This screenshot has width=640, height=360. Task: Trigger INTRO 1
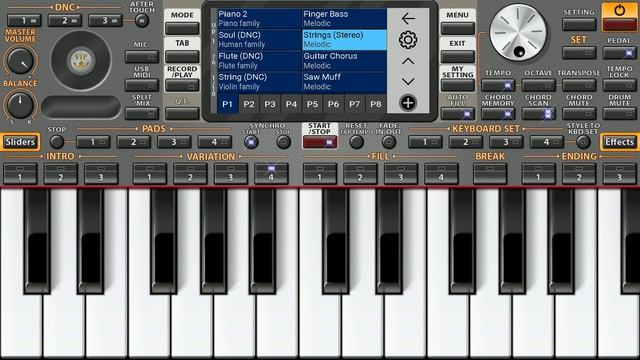click(x=20, y=173)
